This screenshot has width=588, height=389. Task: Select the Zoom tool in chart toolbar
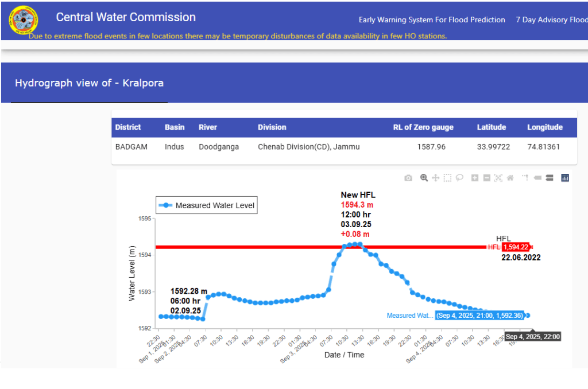424,178
